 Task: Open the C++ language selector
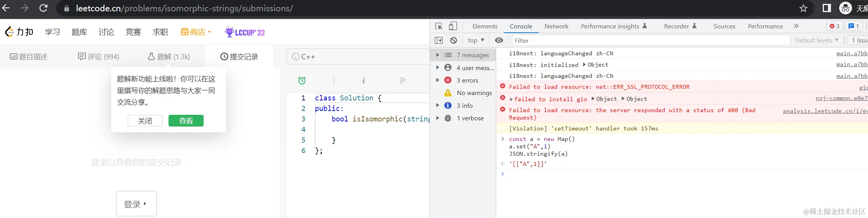(357, 56)
